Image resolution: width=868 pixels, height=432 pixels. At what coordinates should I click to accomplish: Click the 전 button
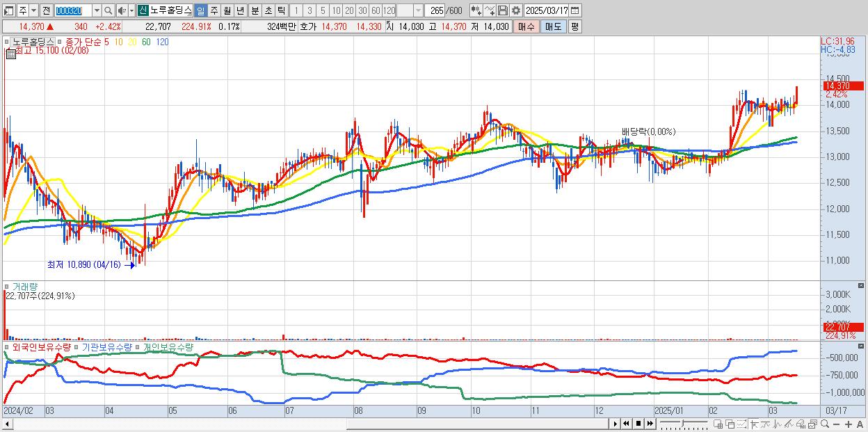pyautogui.click(x=46, y=10)
